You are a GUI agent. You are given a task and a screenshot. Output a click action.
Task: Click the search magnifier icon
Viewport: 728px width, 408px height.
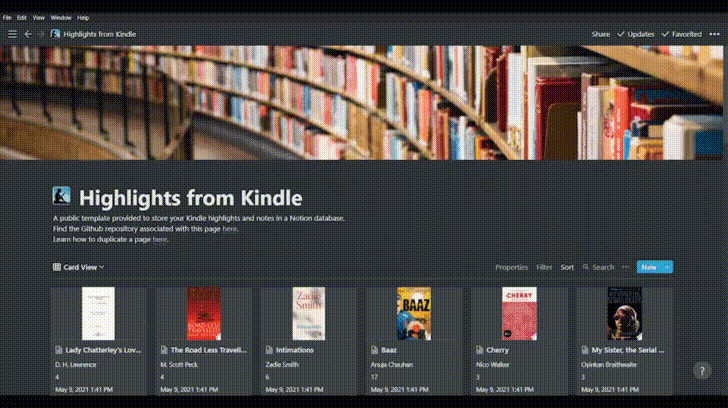point(586,267)
